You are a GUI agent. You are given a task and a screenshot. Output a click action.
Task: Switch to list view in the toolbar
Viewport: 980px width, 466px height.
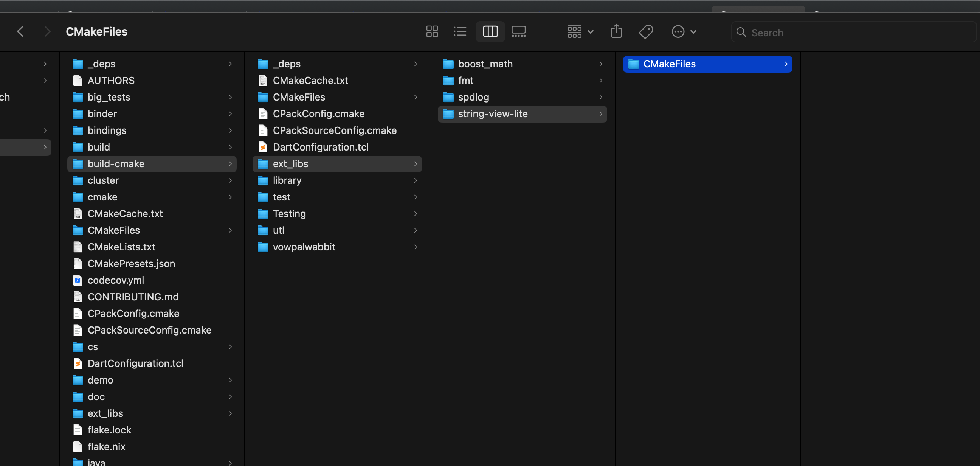coord(460,31)
